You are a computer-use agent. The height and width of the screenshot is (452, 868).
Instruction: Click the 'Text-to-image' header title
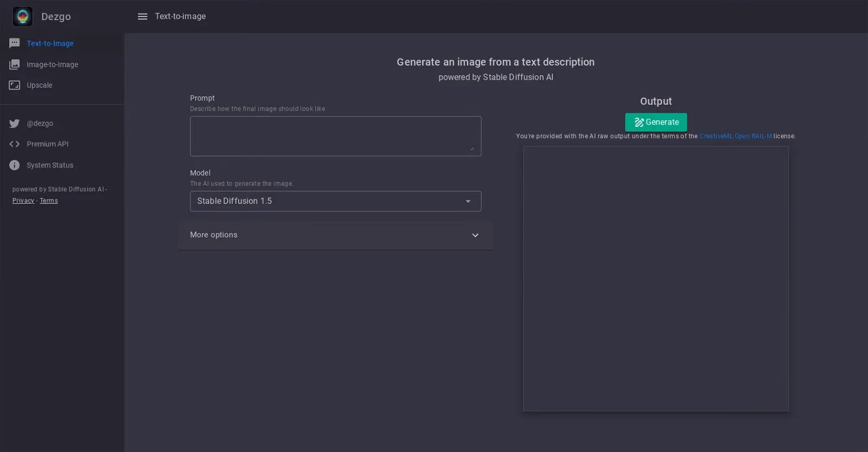click(181, 16)
